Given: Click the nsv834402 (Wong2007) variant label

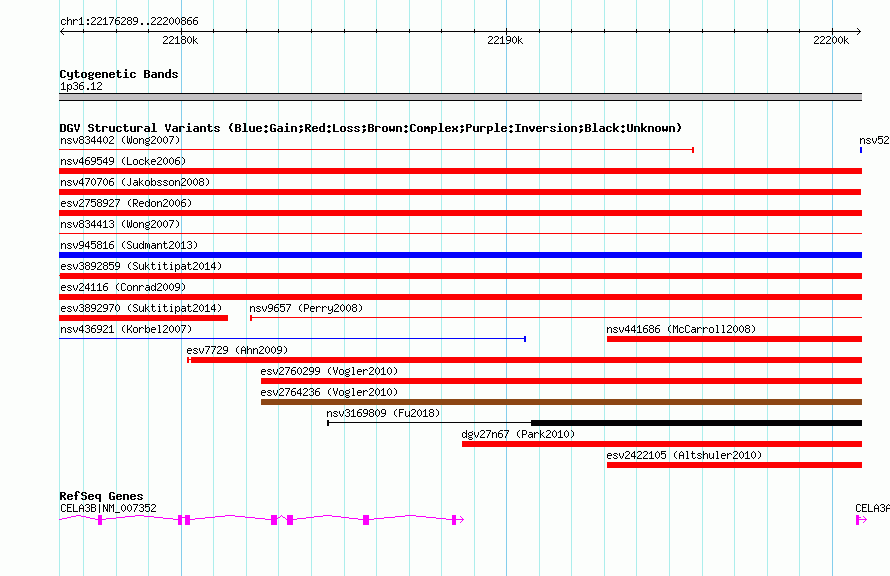Looking at the screenshot, I should tap(120, 140).
